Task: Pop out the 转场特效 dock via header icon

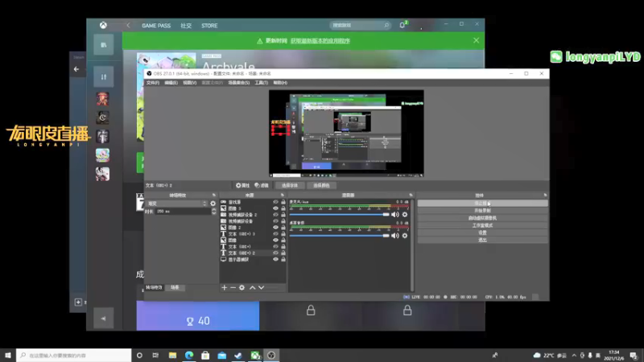Action: 214,195
